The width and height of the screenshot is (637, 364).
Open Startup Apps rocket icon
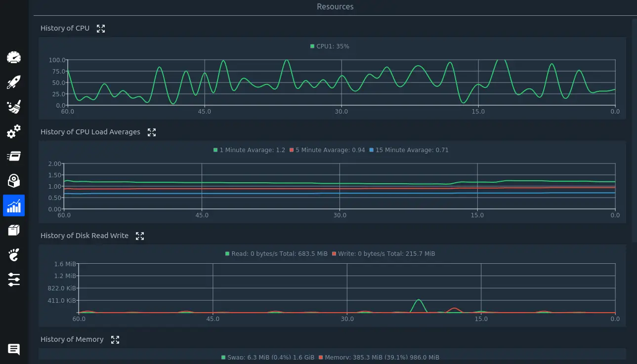tap(14, 82)
